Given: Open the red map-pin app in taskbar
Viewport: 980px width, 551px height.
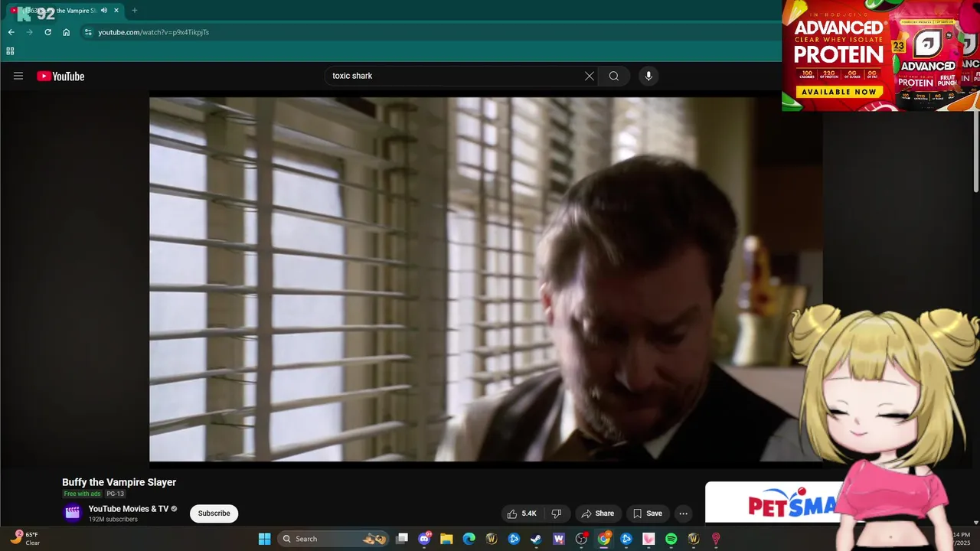Looking at the screenshot, I should point(716,539).
